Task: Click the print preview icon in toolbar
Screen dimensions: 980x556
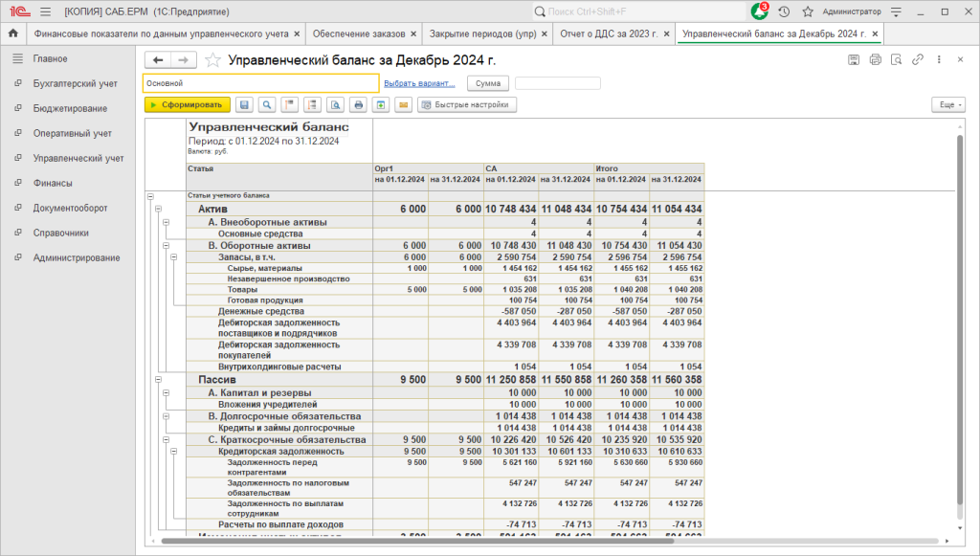Action: point(336,105)
